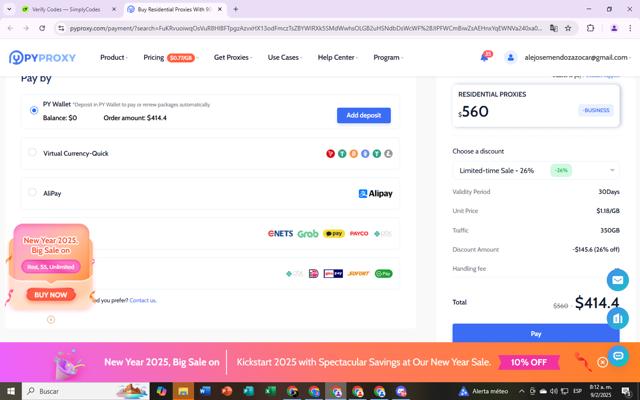
Task: Reload the page
Action: tap(42, 28)
